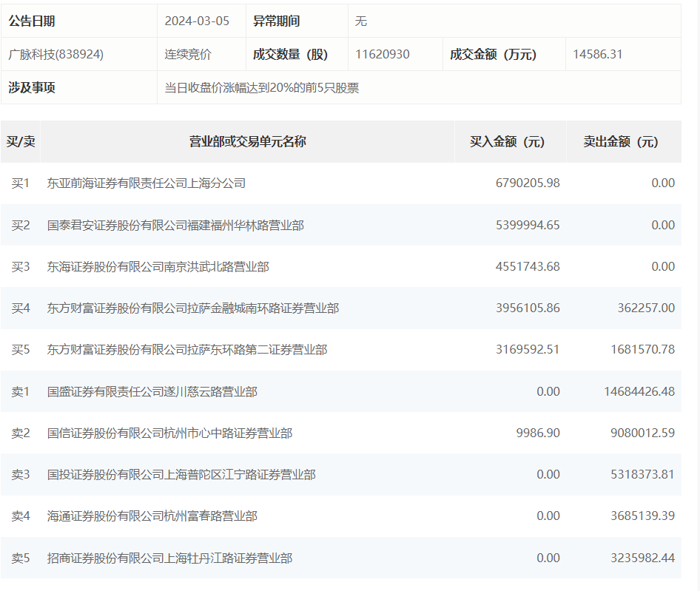Click the 买5 row label

pos(21,350)
